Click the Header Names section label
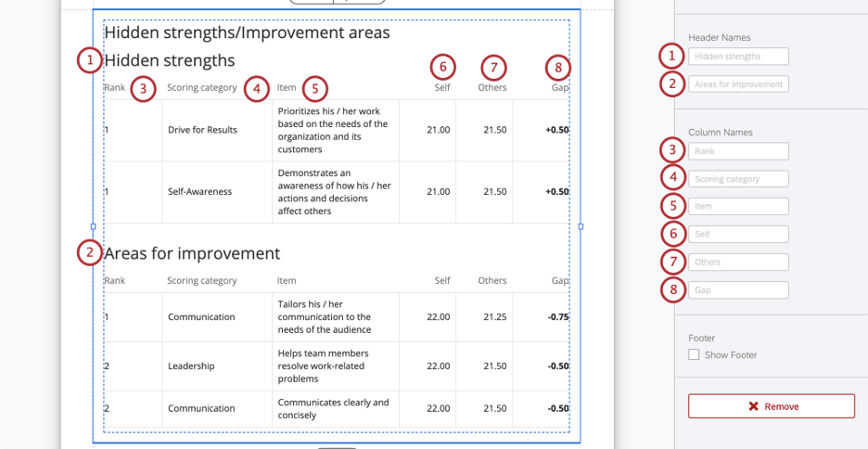The height and width of the screenshot is (449, 868). point(719,37)
